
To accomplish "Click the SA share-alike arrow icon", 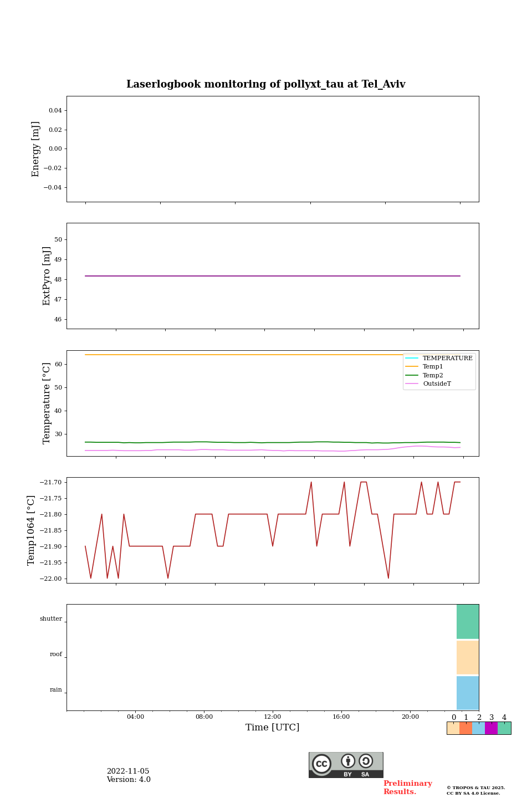I will point(366,761).
